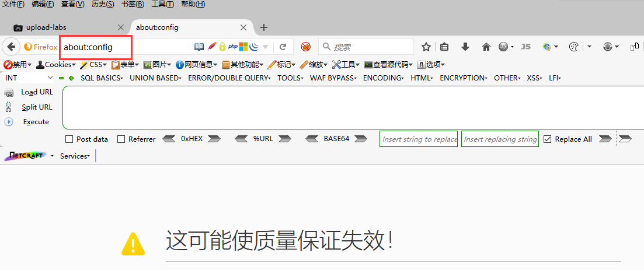Click the right arrow after 0xHEX
Screen dimensions: 644x270
pyautogui.click(x=214, y=139)
